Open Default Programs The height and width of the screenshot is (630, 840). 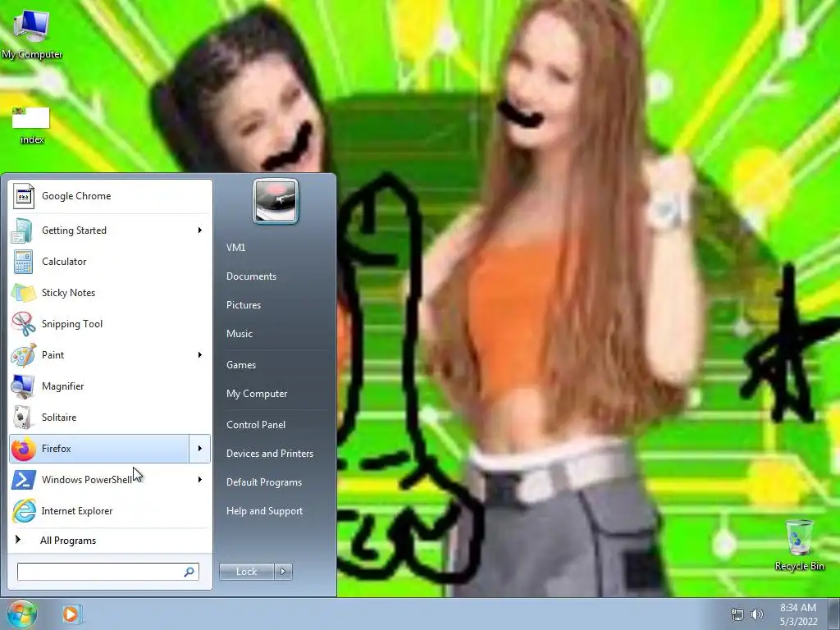(x=264, y=482)
